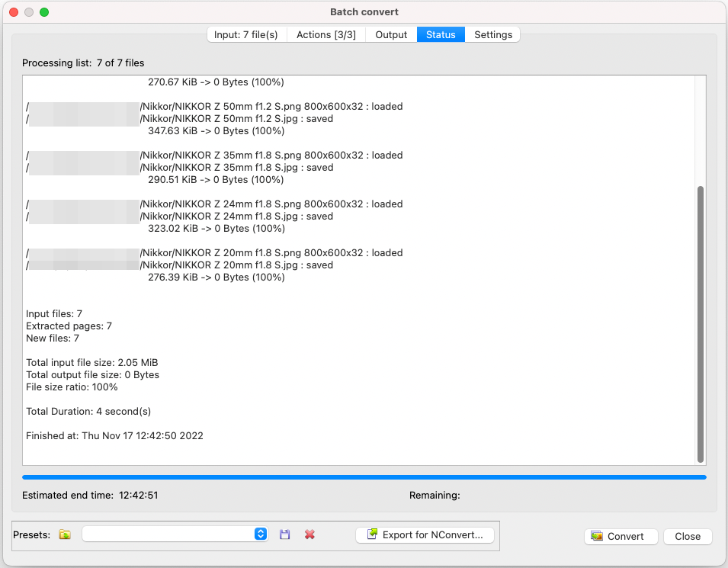The height and width of the screenshot is (568, 728).
Task: Click the Close button
Action: [x=688, y=537]
